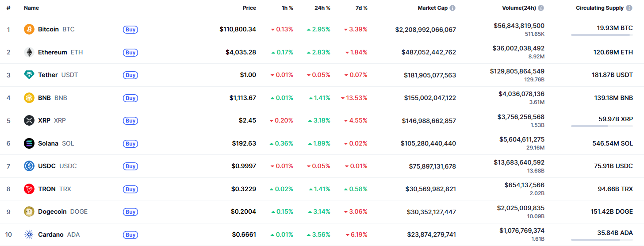Click the Circulating Supply info icon
Viewport: 644px width, 246px height.
tap(629, 8)
